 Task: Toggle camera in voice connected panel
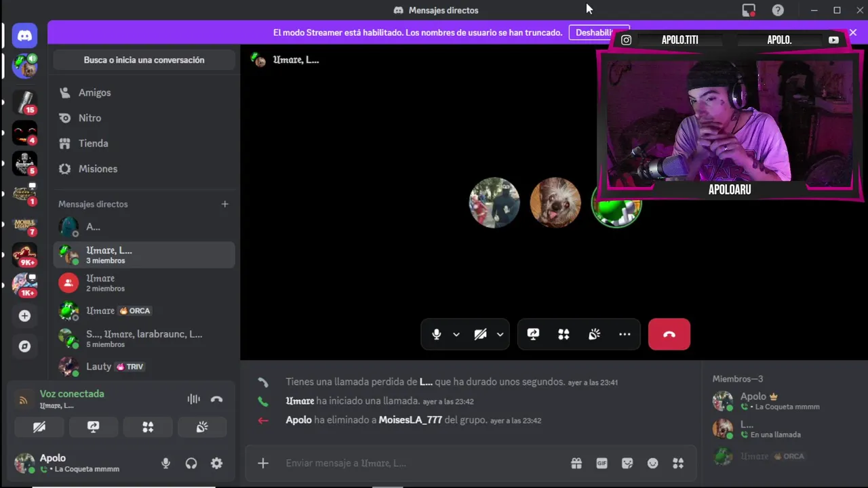click(39, 427)
